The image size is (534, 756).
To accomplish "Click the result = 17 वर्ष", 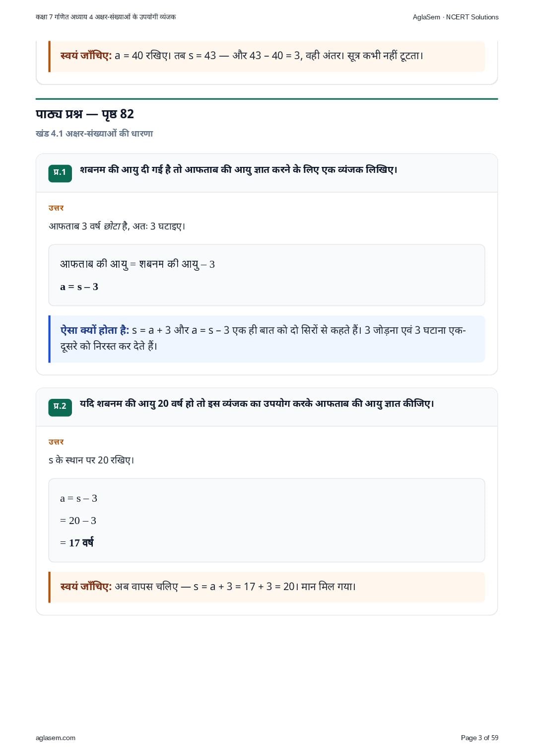I will (77, 543).
